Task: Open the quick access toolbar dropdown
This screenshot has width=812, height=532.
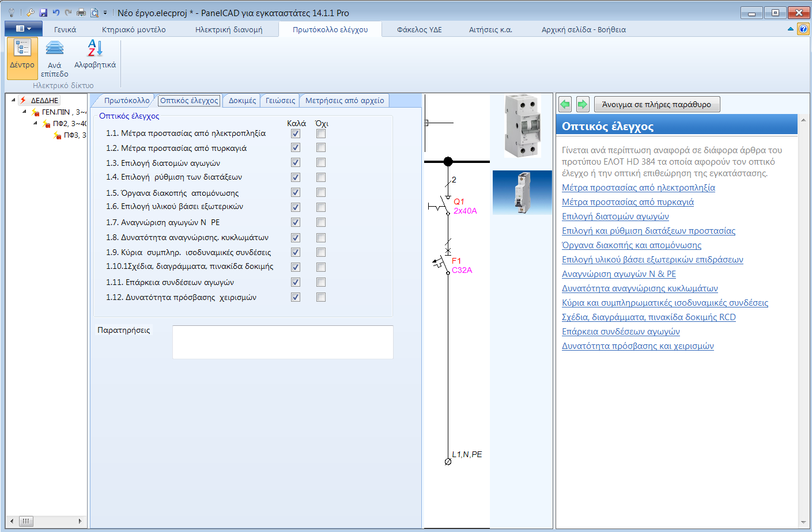Action: pyautogui.click(x=104, y=12)
